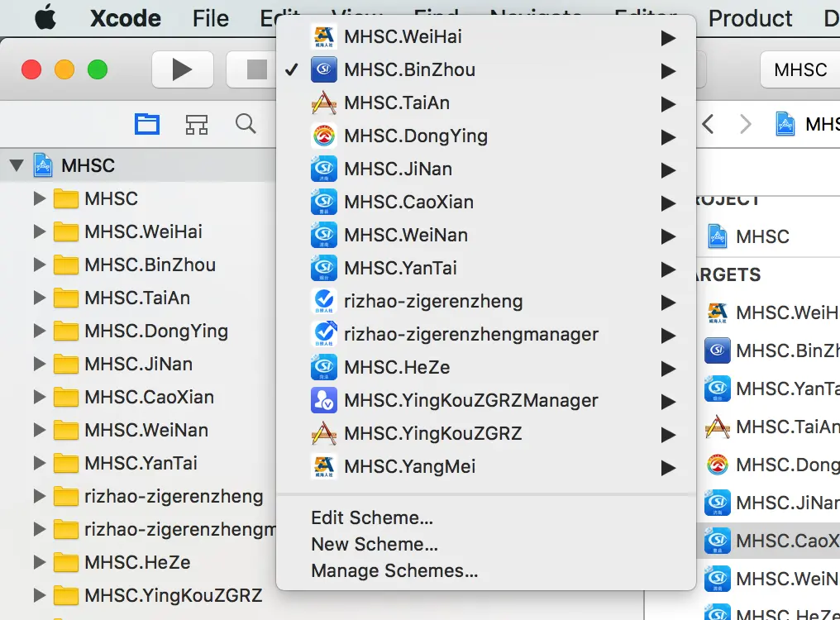The height and width of the screenshot is (620, 840).
Task: Open submenu arrow for MHSC.WeiHai scheme
Action: coord(667,37)
